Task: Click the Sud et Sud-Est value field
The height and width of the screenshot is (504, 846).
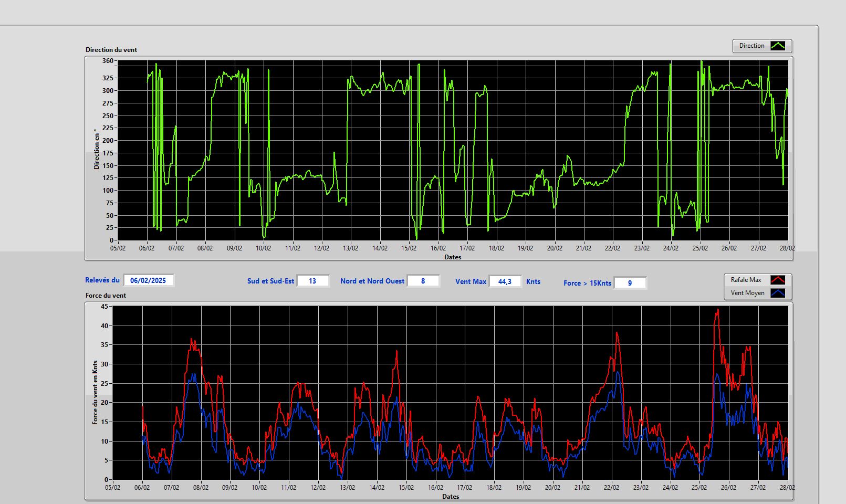Action: (x=312, y=281)
